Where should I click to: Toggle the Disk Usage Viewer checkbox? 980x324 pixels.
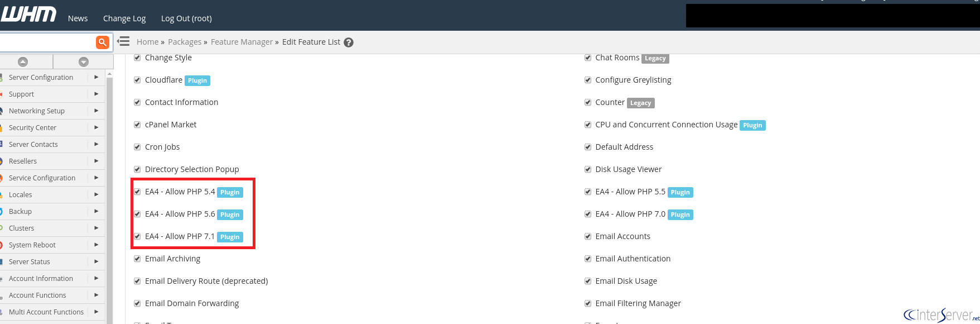[588, 169]
